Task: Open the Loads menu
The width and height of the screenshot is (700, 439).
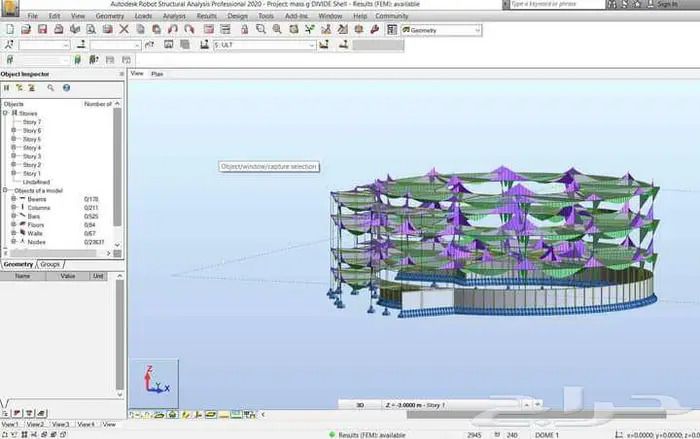Action: (x=143, y=17)
